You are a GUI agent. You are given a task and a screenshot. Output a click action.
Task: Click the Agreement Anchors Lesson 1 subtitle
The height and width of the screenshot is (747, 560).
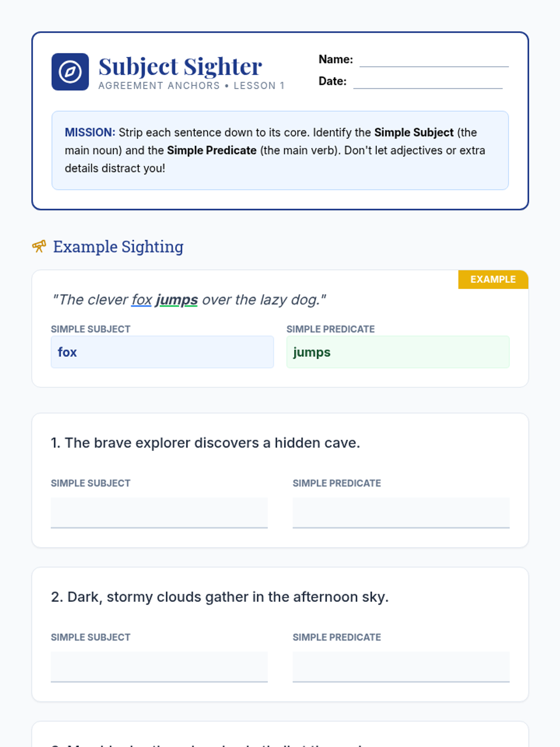pos(191,86)
